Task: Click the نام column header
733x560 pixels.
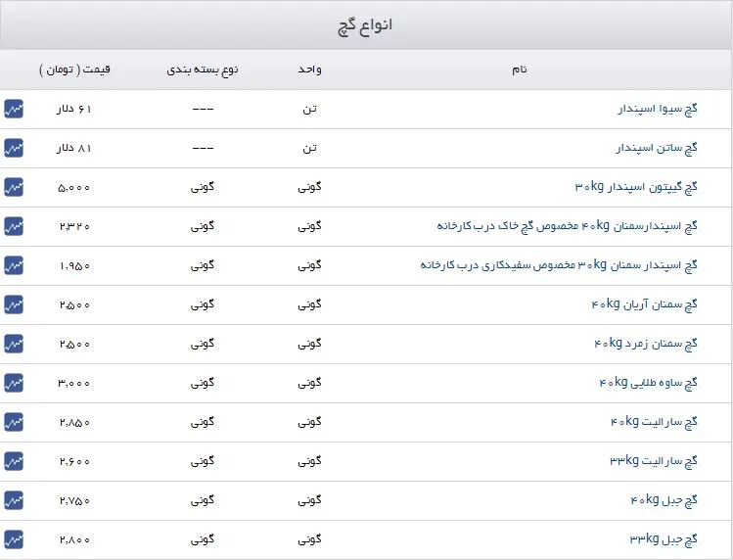Action: click(x=520, y=70)
